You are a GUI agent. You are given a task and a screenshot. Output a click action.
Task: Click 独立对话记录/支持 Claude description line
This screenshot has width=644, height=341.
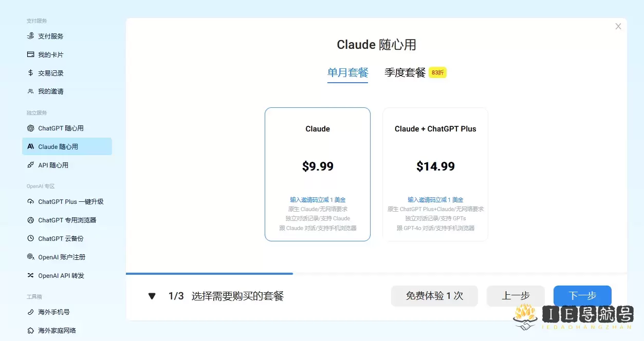[318, 218]
